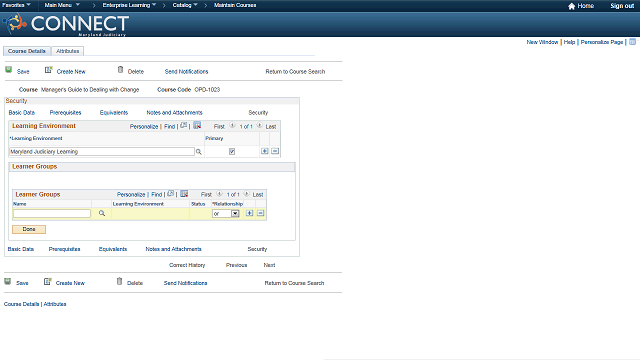
Task: Open the Enterprise Learning breadcrumb menu
Action: [129, 5]
